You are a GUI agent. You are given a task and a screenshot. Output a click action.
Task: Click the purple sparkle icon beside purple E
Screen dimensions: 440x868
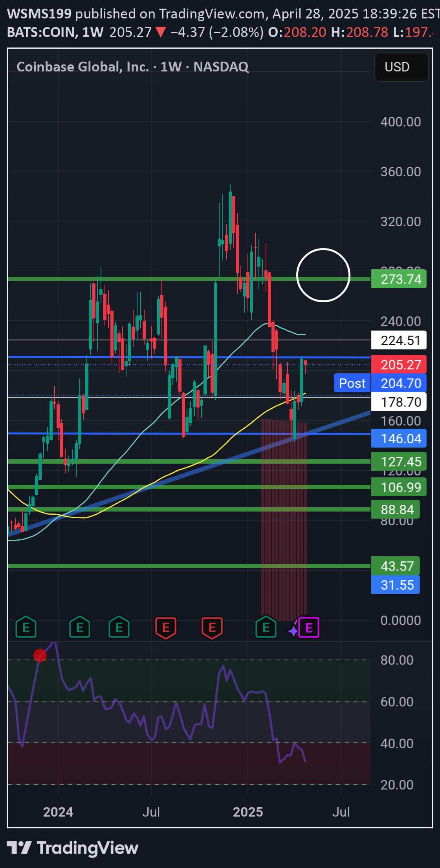point(293,631)
